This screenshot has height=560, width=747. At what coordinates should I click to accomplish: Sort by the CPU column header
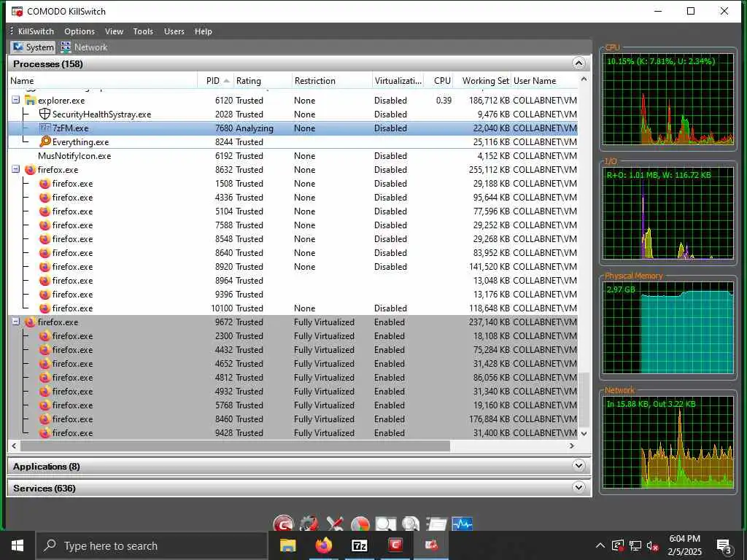point(438,80)
